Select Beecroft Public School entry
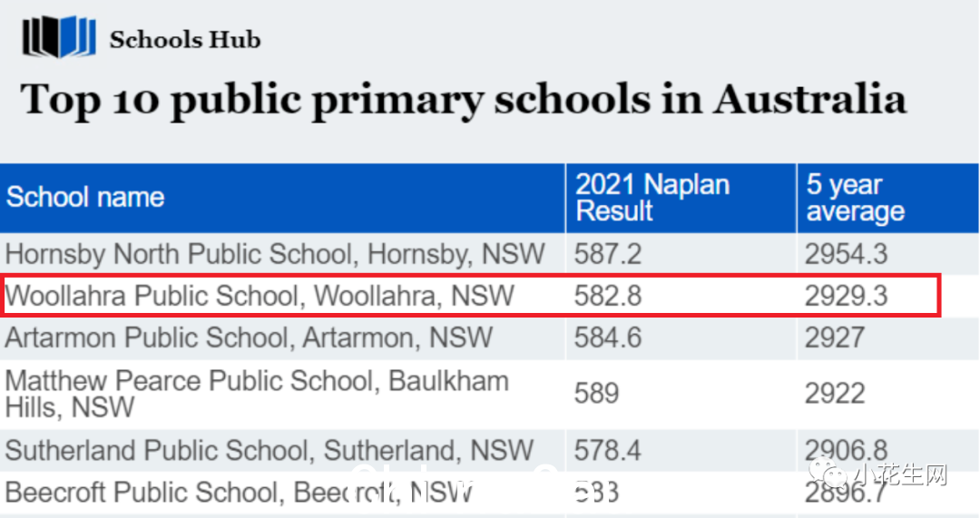980x518 pixels. (x=239, y=493)
